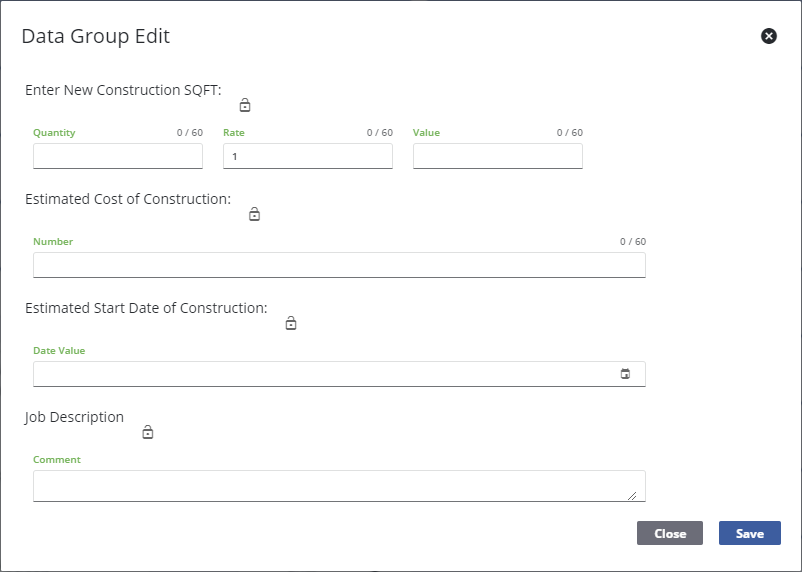Select the Value input field
This screenshot has width=802, height=572.
coord(497,156)
